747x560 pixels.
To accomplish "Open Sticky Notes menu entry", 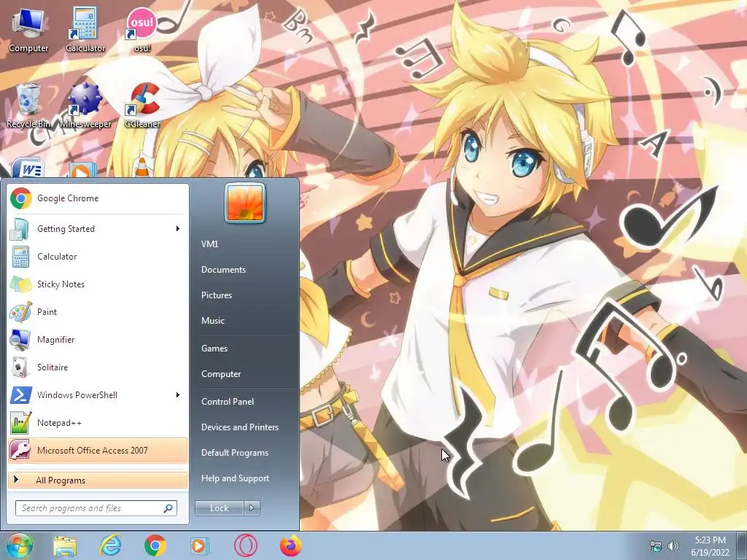I will pos(98,284).
